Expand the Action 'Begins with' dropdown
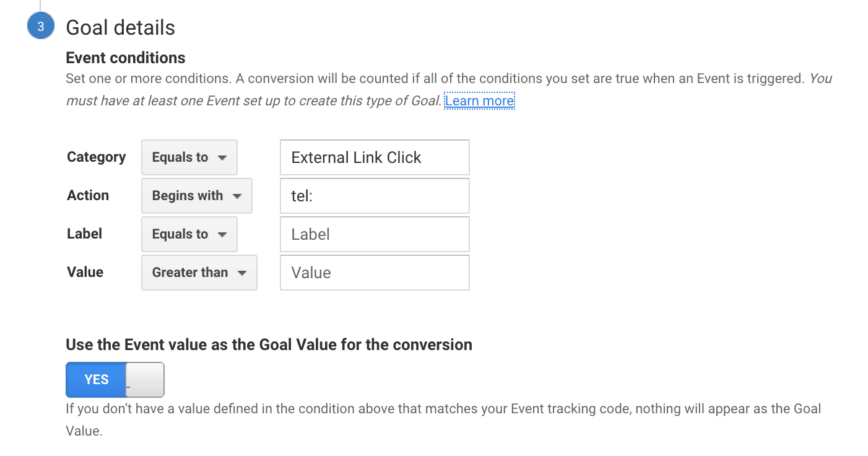Image resolution: width=868 pixels, height=456 pixels. tap(197, 196)
